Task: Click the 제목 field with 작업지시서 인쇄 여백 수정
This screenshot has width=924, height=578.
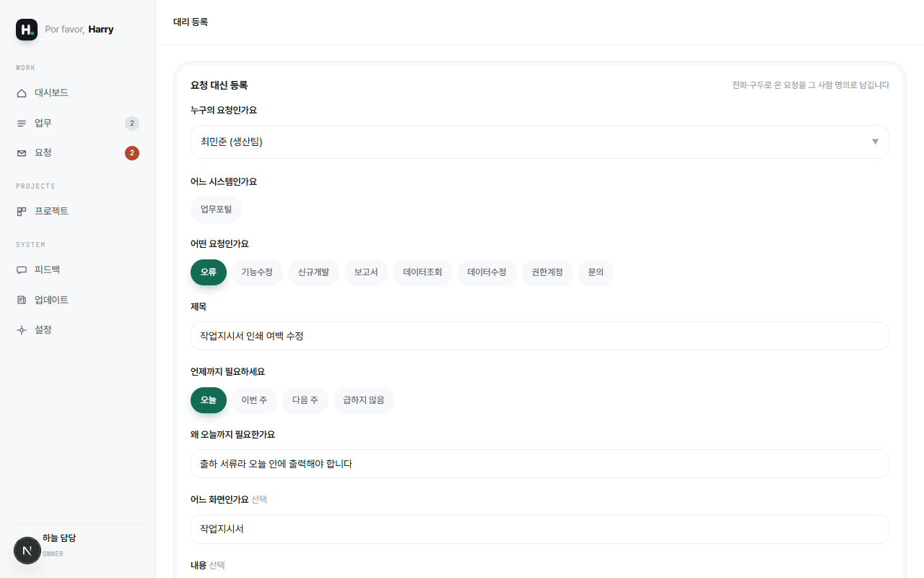Action: click(540, 336)
